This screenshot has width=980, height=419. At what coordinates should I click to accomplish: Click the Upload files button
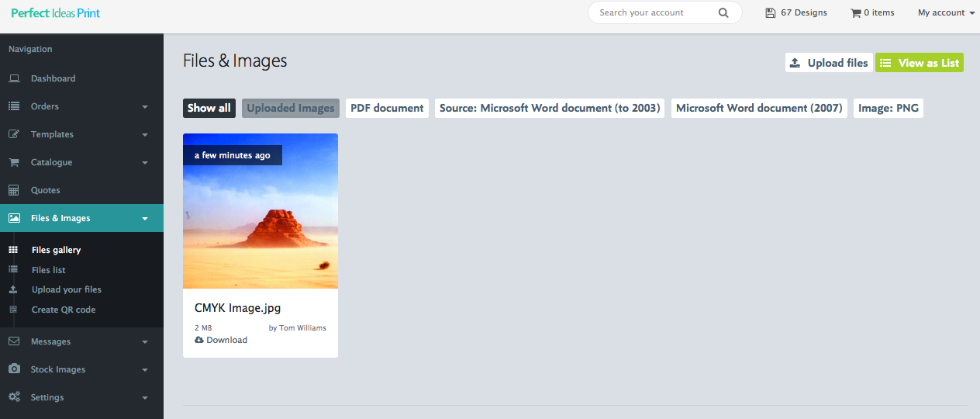coord(829,63)
